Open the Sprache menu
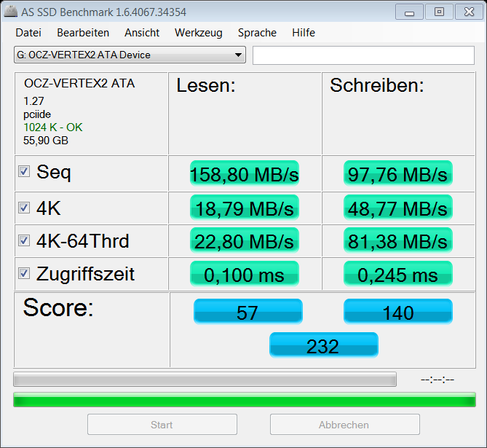The image size is (487, 448). pyautogui.click(x=257, y=33)
